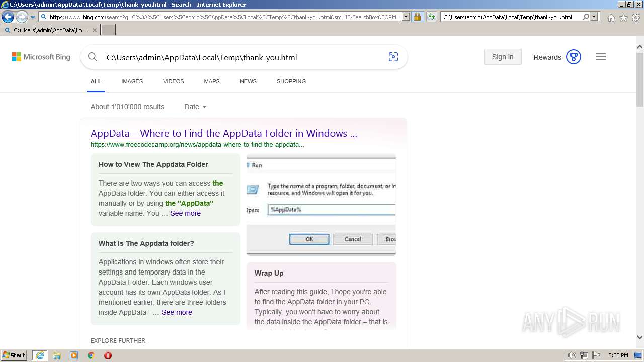644x362 pixels.
Task: Switch to the NEWS tab
Action: point(248,81)
